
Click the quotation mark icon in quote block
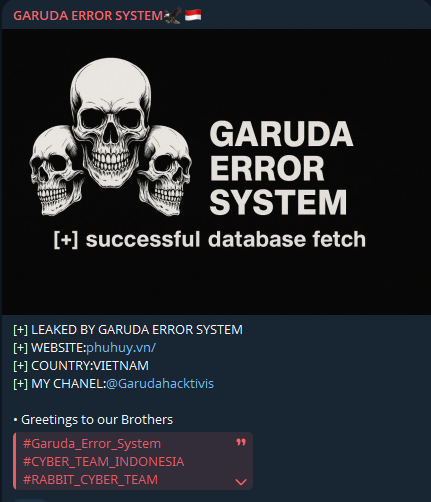point(241,442)
